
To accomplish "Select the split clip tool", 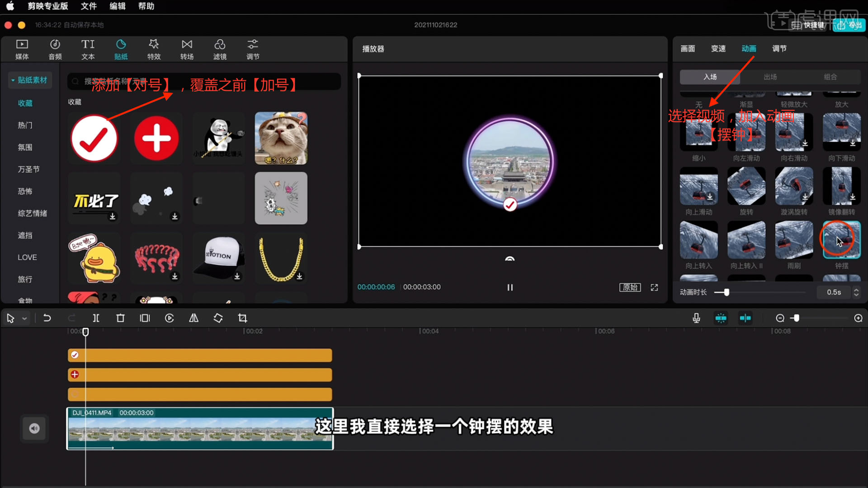I will click(x=96, y=318).
